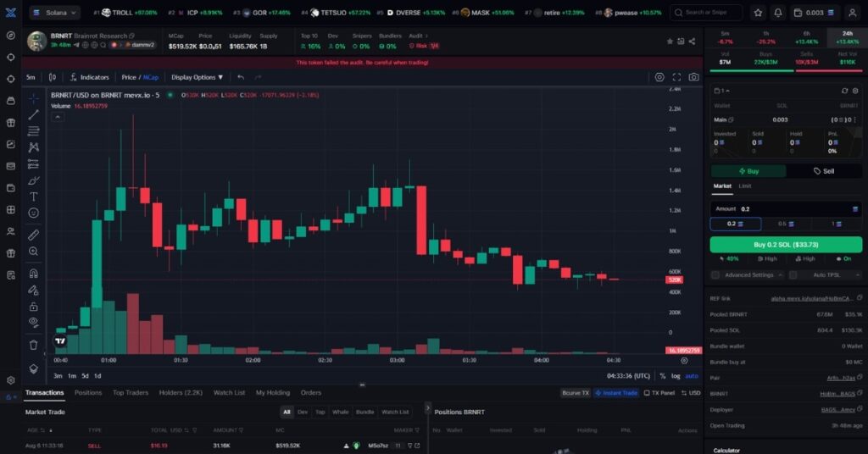The width and height of the screenshot is (868, 454).
Task: Open left sidebar settings gear
Action: 10,380
